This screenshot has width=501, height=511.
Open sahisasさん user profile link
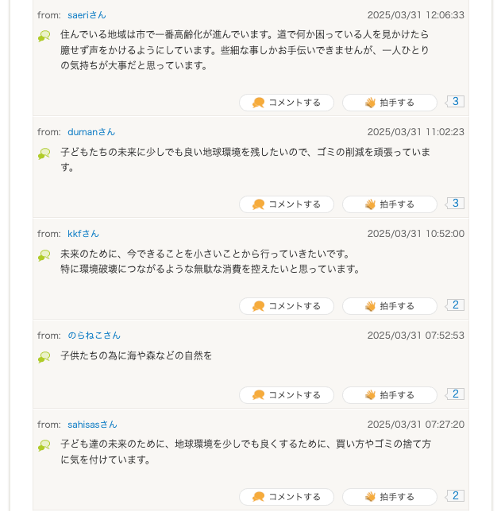click(92, 425)
